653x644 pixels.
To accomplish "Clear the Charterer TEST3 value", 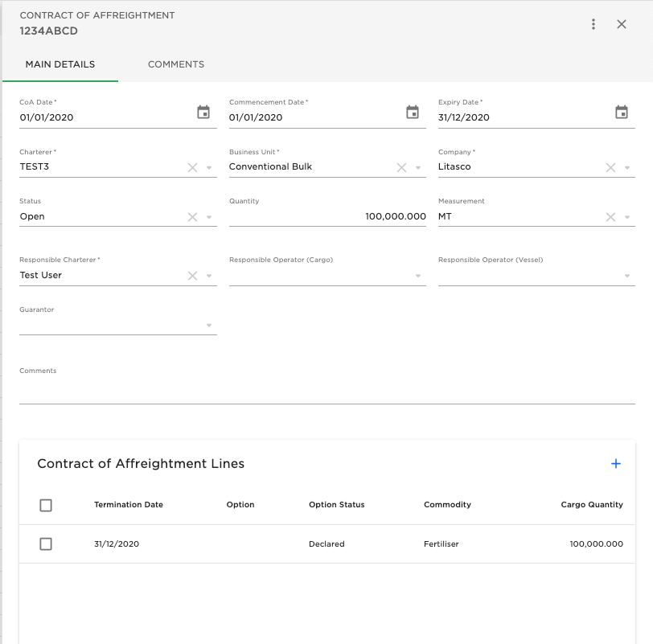I will click(192, 167).
